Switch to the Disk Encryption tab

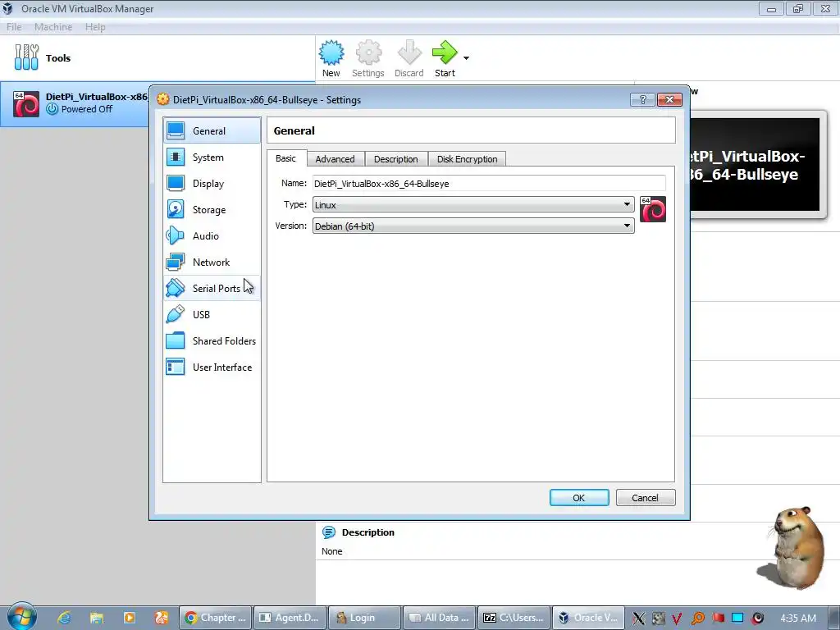tap(467, 159)
